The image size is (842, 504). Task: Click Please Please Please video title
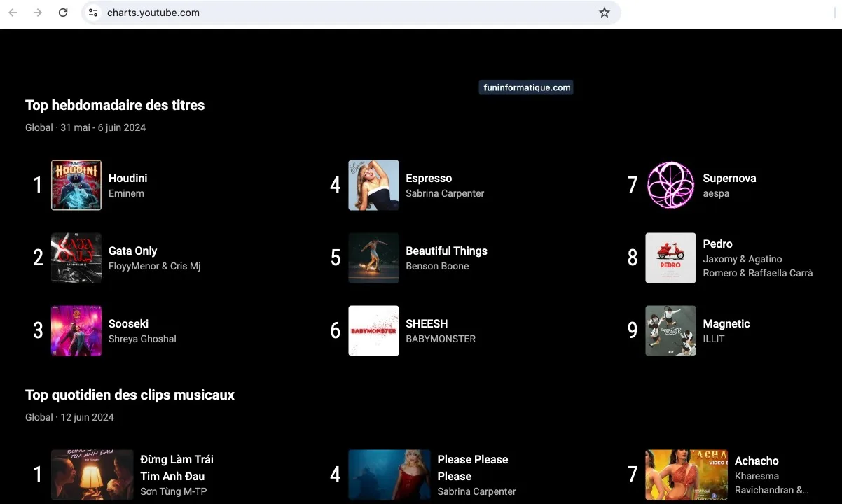coord(473,468)
